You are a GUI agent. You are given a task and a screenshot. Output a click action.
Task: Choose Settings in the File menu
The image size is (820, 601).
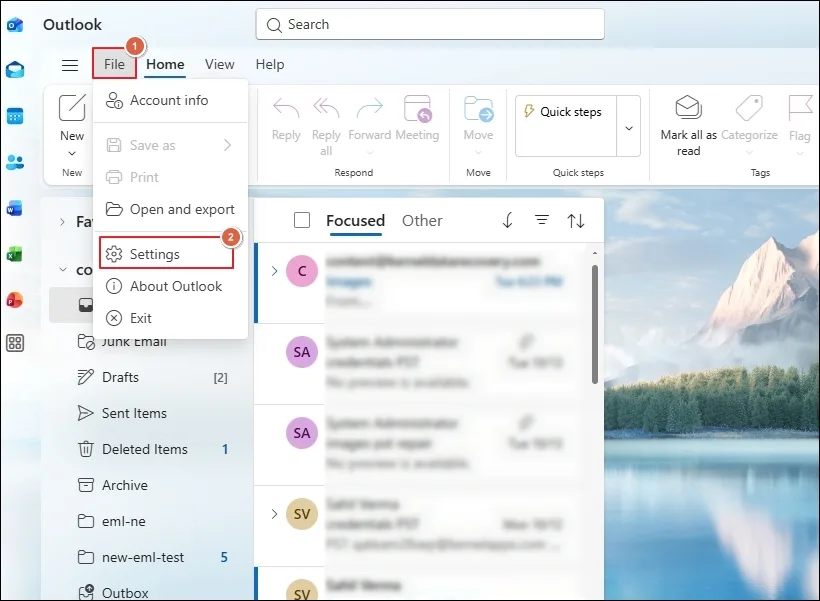[166, 254]
